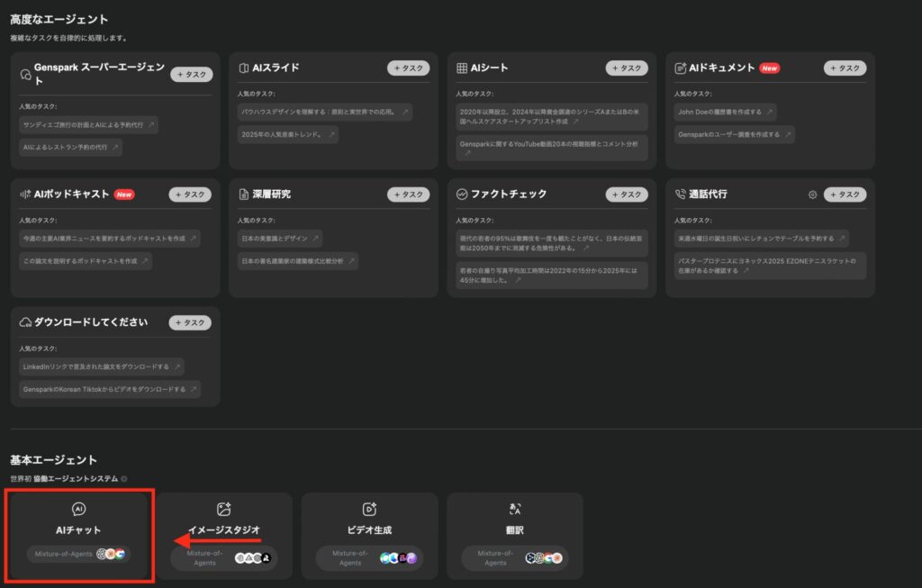Click arrow icon on サンディエゴ旅行の計画 task
922x588 pixels.
(x=151, y=124)
